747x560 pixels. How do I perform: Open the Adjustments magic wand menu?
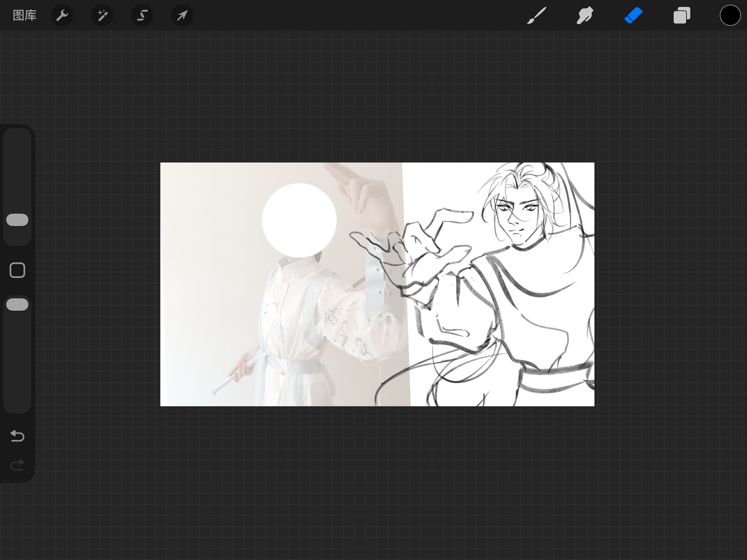102,15
